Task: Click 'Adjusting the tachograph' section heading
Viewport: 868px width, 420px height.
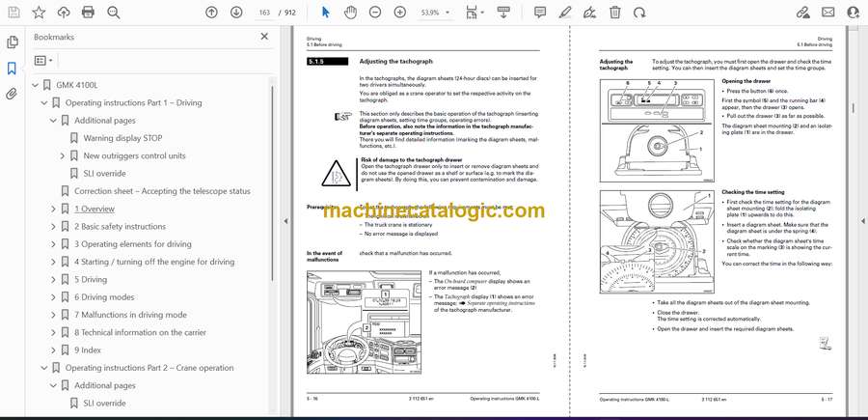Action: 395,62
